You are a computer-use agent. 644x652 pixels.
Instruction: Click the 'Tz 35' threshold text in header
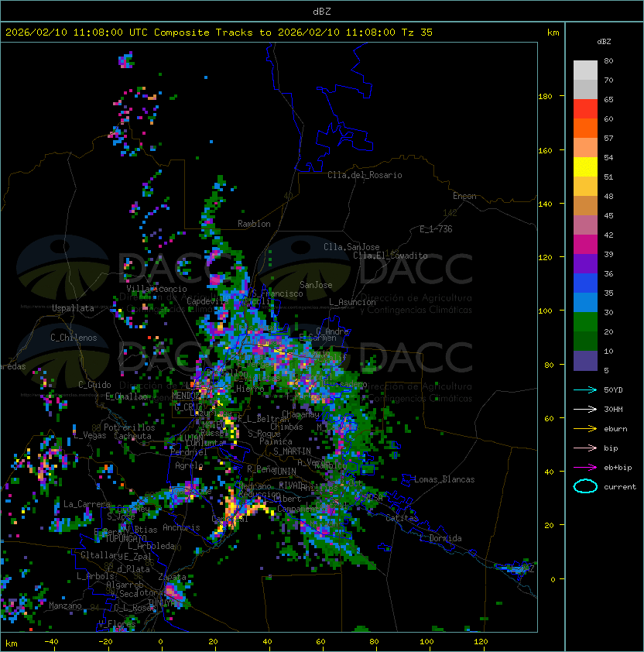417,33
